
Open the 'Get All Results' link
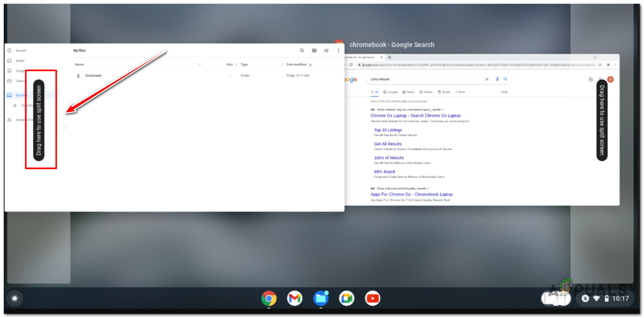tap(388, 144)
